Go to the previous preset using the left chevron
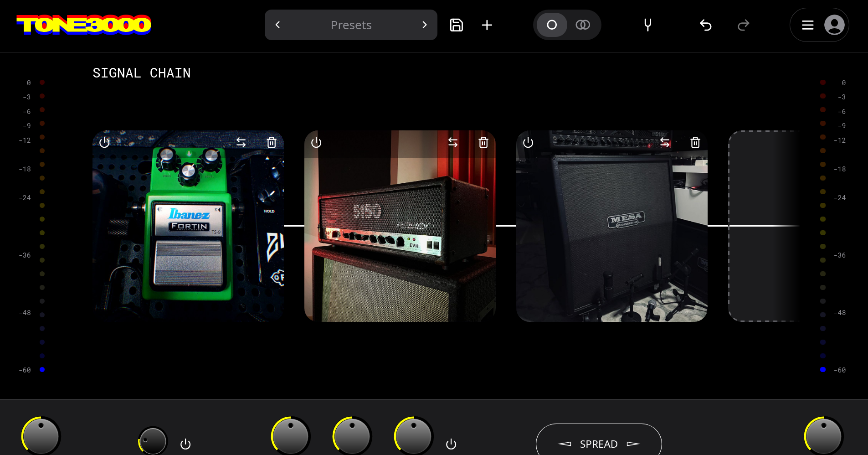The image size is (868, 455). [277, 25]
